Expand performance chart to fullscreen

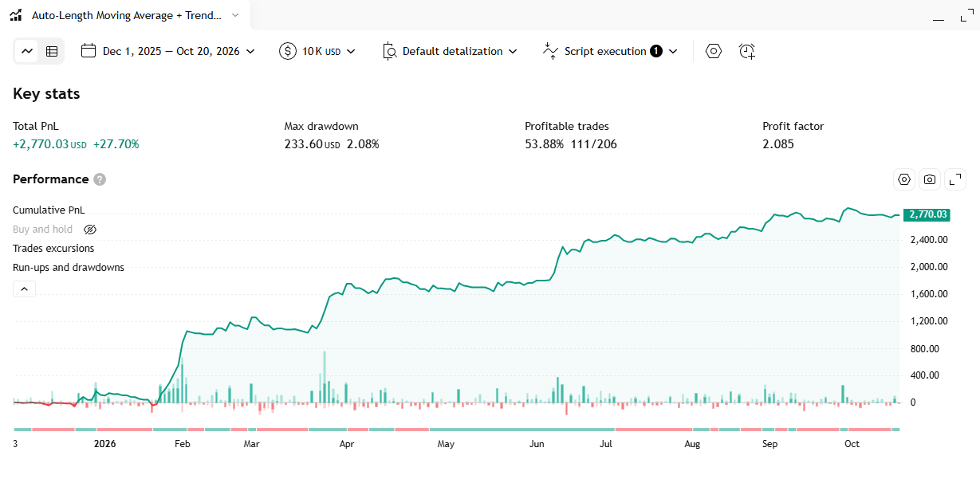pyautogui.click(x=955, y=179)
